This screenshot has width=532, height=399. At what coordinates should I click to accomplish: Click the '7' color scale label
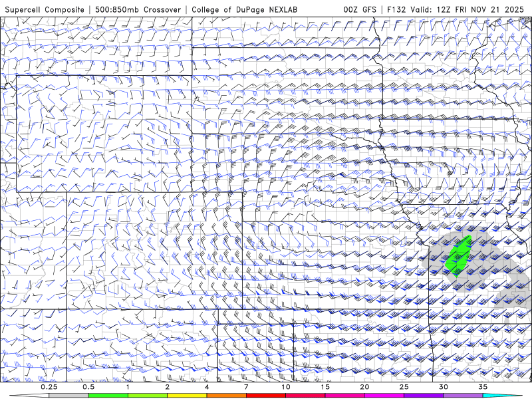(x=246, y=387)
